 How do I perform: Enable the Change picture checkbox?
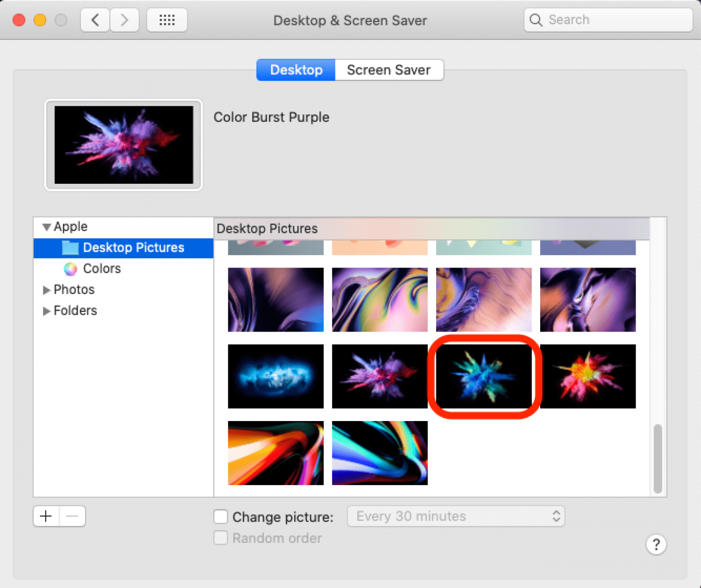(221, 517)
